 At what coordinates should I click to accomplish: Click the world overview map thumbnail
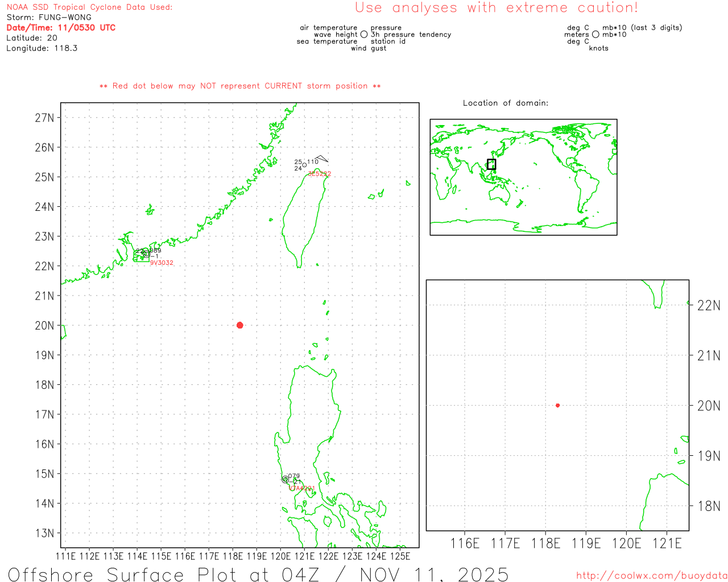coord(523,177)
